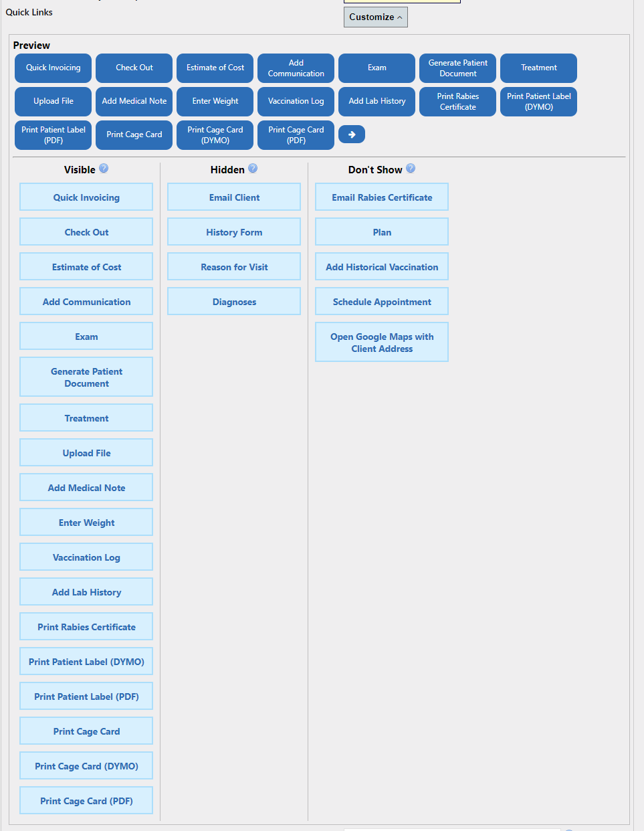Select Quick Invoicing in Visible list
The width and height of the screenshot is (644, 831).
pyautogui.click(x=86, y=197)
